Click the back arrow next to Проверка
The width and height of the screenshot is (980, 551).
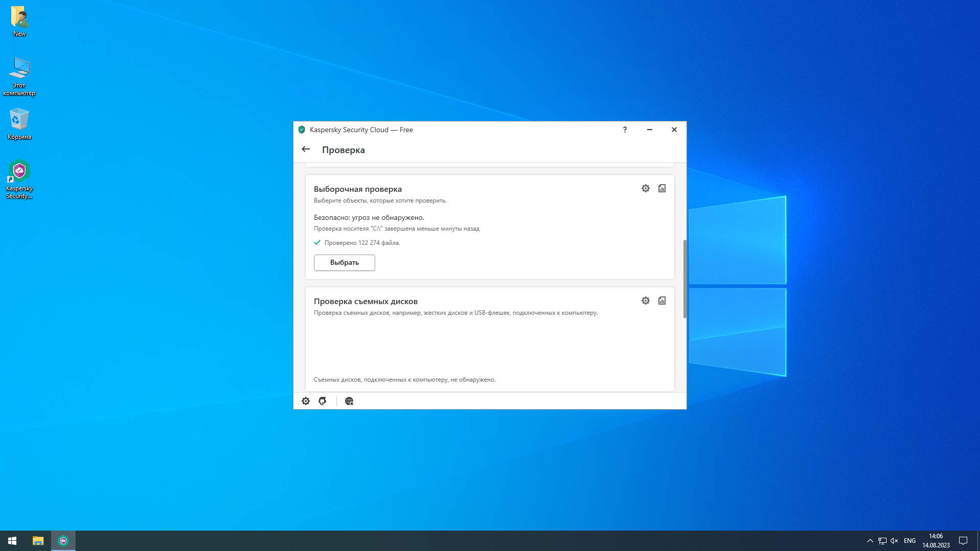point(306,149)
